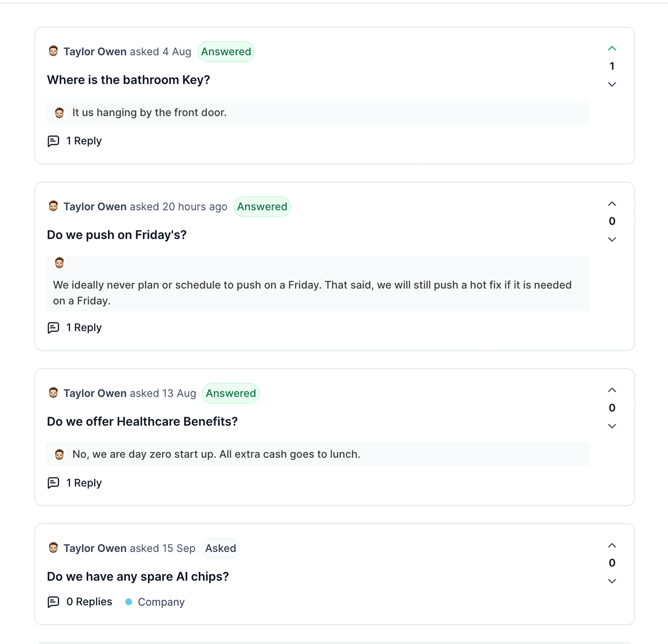Click the down chevron on the bathroom key card
The width and height of the screenshot is (668, 644).
pyautogui.click(x=612, y=84)
